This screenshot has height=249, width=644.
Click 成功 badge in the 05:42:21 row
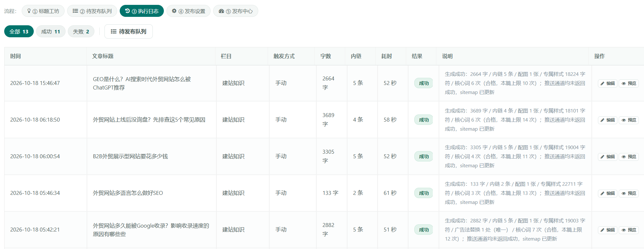tap(424, 230)
